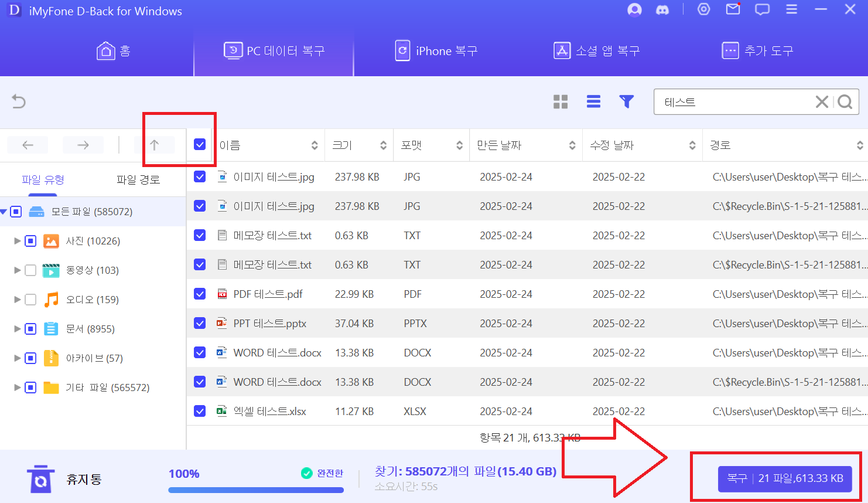Expand the 동영상 tree node
Screen dimensions: 868x503
(x=18, y=270)
